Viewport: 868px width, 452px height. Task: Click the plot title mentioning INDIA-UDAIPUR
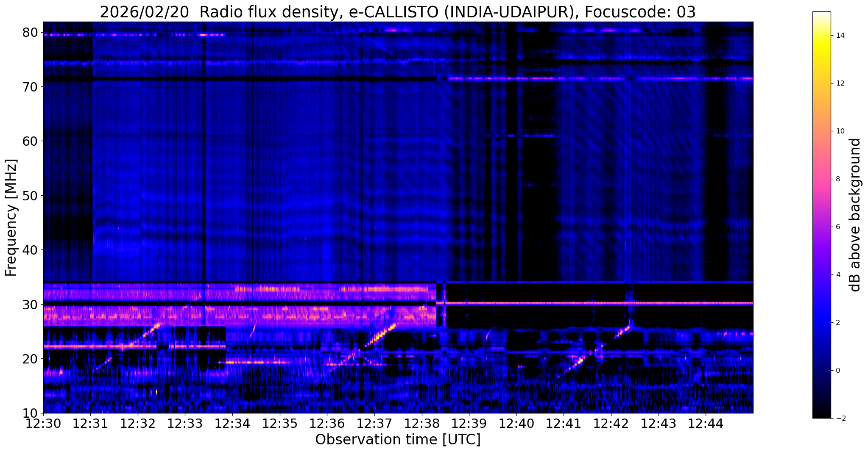point(398,12)
